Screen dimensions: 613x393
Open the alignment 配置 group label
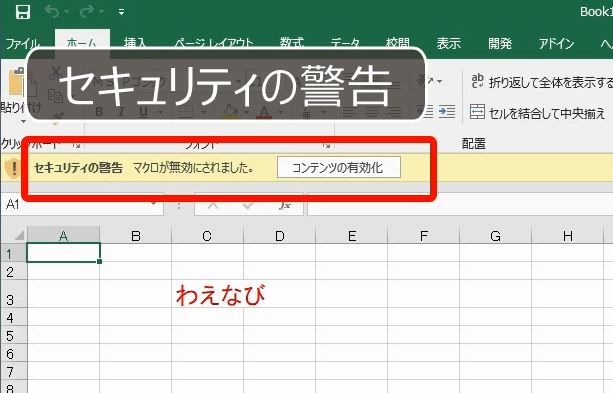coord(473,144)
